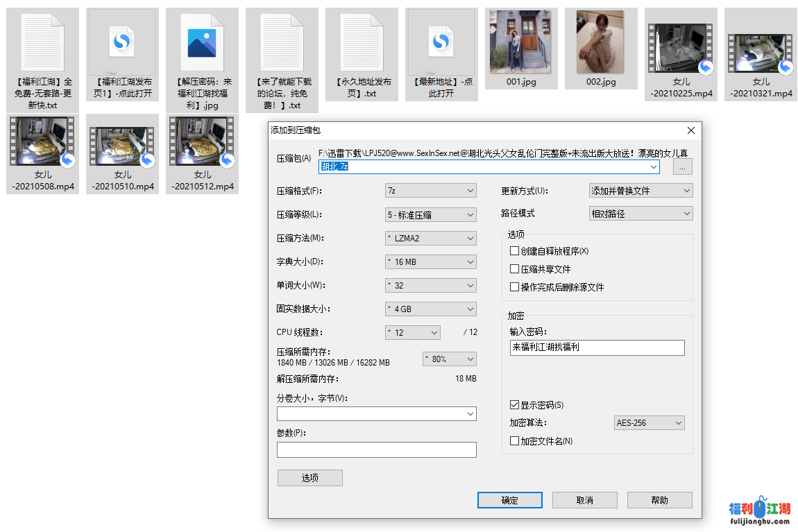Close the 添加到压缩包 dialog with X
This screenshot has height=532, width=798.
pos(690,130)
